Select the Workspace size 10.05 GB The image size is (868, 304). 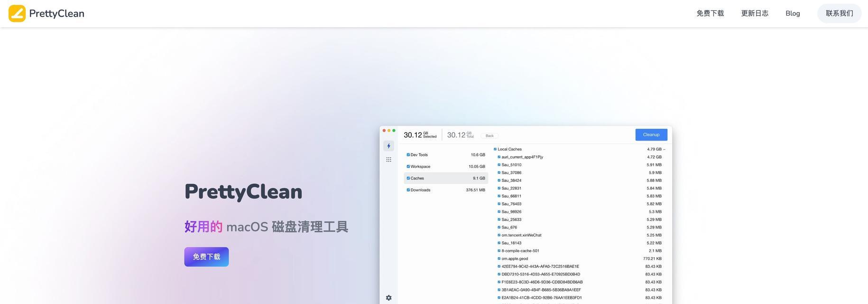477,167
